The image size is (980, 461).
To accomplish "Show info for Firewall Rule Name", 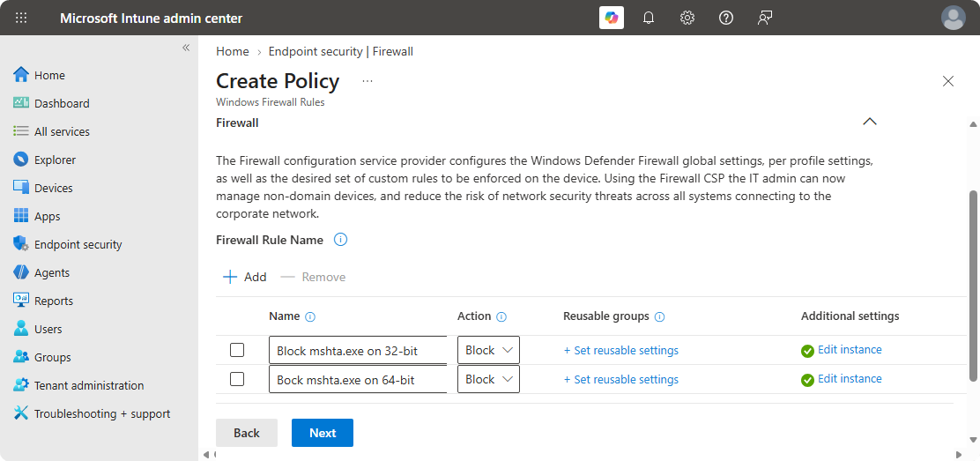I will (341, 240).
